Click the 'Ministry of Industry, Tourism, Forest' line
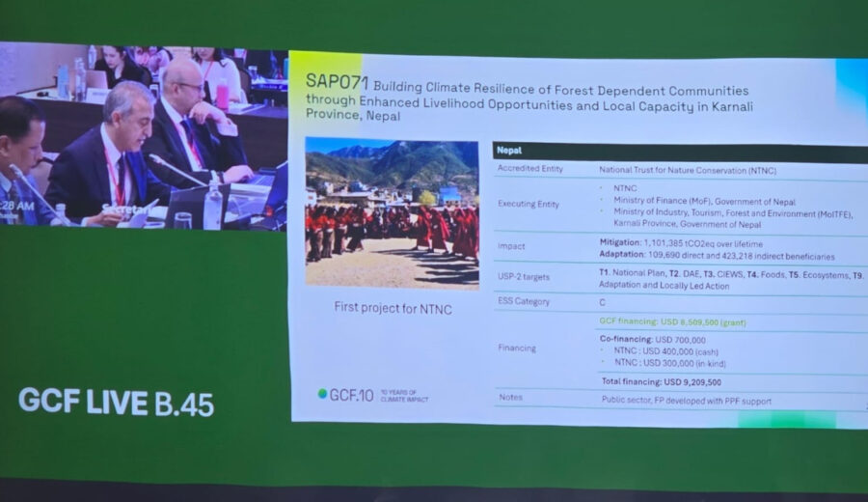 point(733,213)
